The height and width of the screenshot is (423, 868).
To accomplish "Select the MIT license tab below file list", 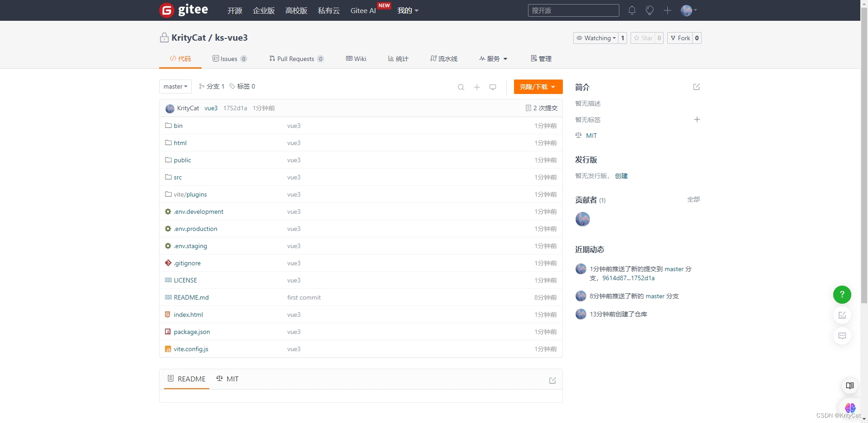I will 227,379.
